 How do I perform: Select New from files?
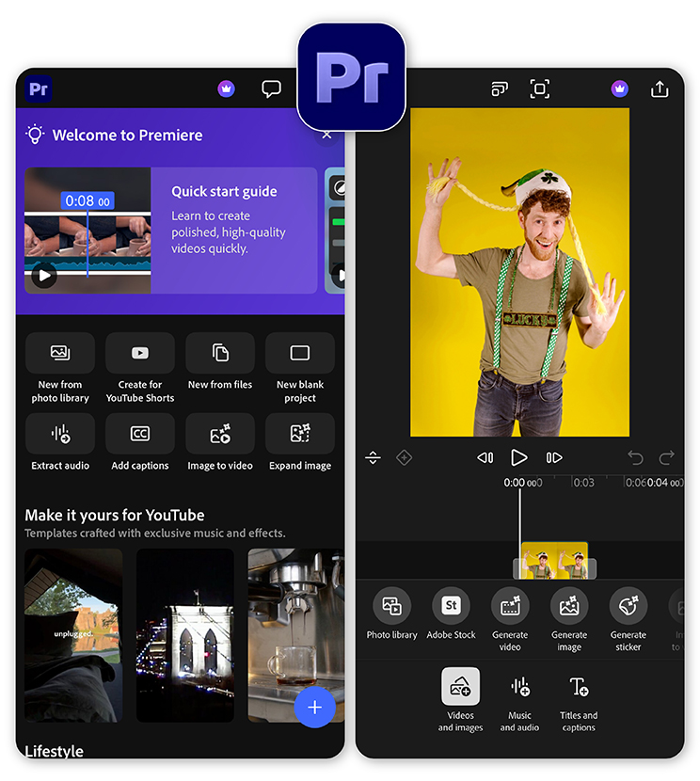(220, 362)
